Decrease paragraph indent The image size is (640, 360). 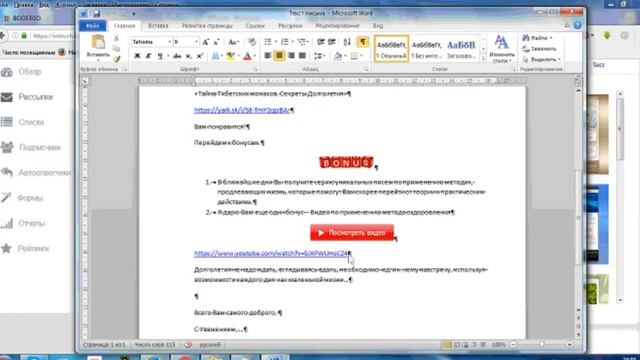[321, 42]
